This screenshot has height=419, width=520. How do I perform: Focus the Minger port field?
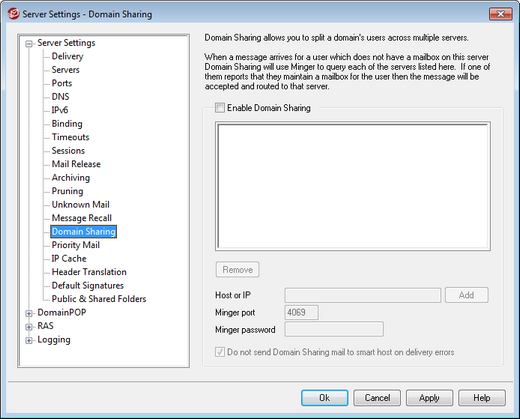click(x=301, y=312)
